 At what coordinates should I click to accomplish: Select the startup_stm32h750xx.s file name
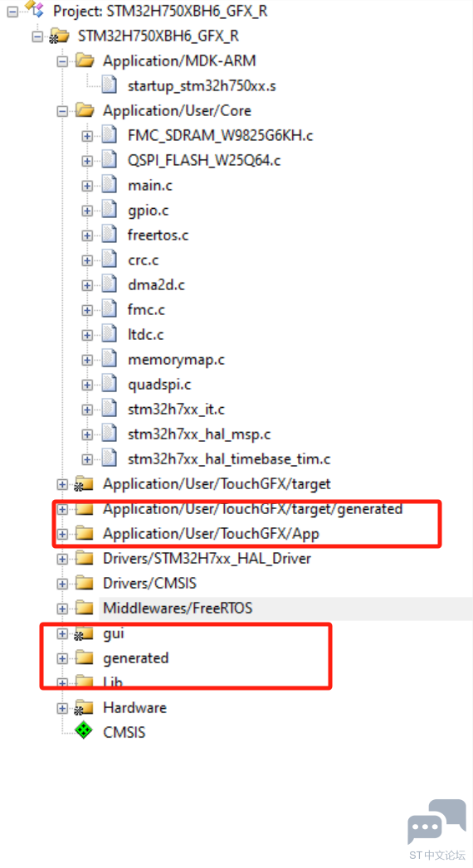pos(202,85)
